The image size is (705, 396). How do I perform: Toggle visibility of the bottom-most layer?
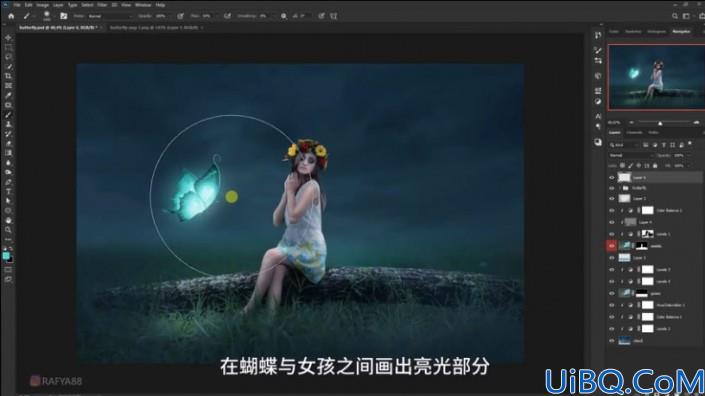coord(611,341)
